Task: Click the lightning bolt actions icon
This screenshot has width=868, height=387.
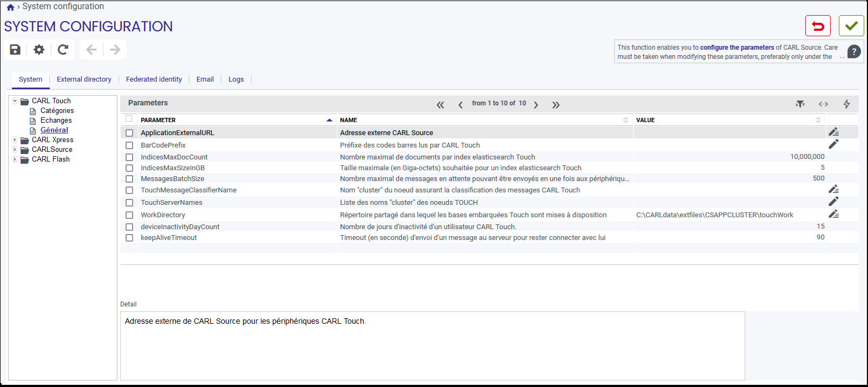Action: coord(846,104)
